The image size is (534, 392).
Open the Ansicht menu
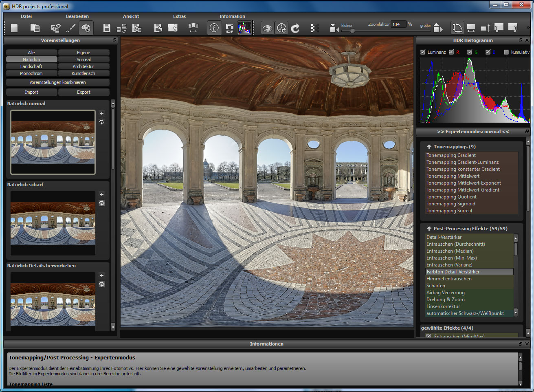131,16
